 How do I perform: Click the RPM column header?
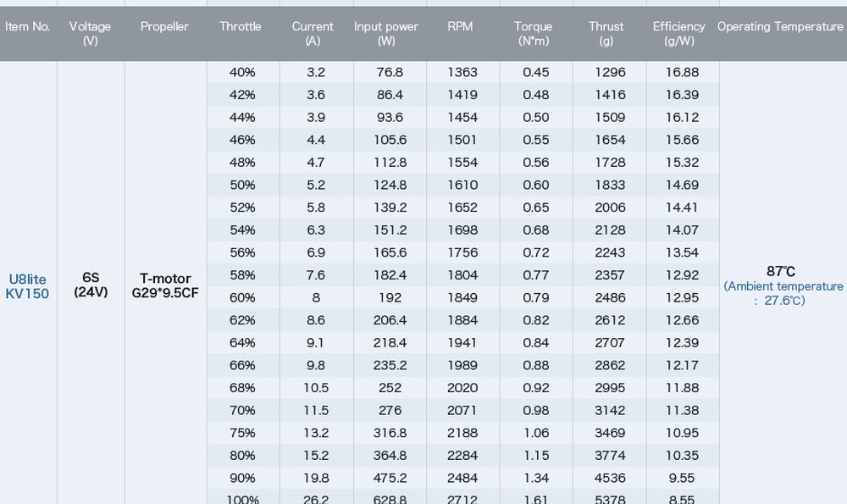pyautogui.click(x=460, y=26)
